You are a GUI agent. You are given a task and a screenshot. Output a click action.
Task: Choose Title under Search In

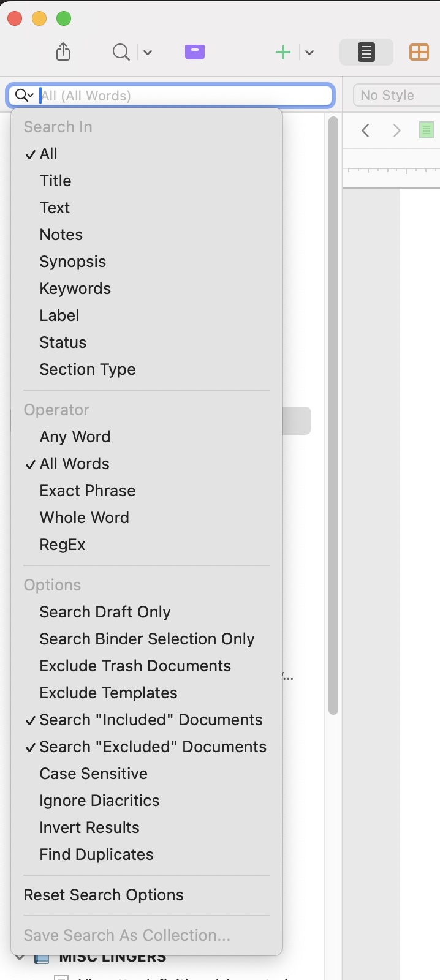pos(55,181)
